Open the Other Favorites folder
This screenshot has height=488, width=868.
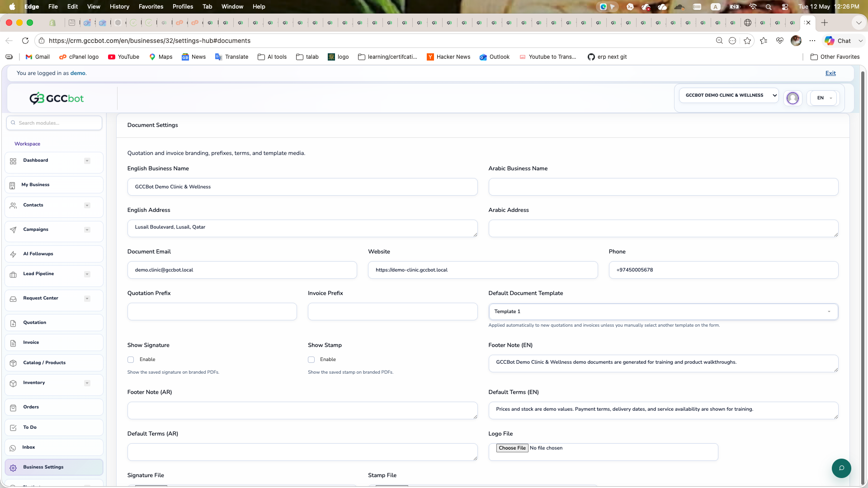tap(835, 57)
